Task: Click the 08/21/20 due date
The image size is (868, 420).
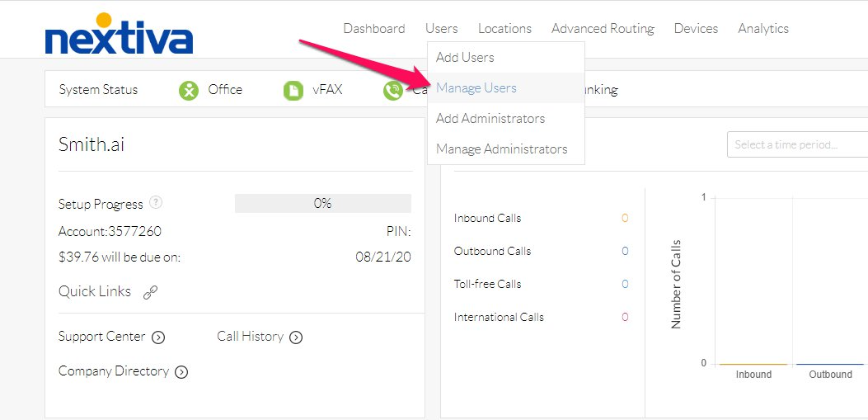Action: point(383,257)
